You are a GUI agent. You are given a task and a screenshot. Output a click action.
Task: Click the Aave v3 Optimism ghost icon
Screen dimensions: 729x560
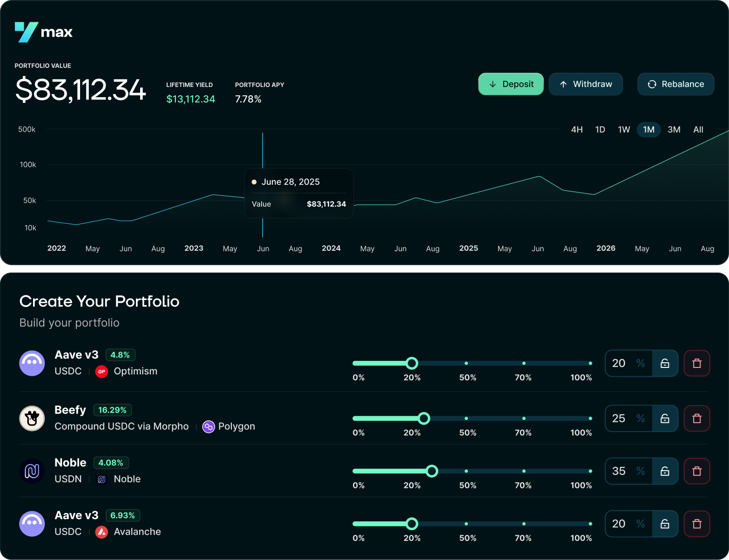[x=32, y=363]
